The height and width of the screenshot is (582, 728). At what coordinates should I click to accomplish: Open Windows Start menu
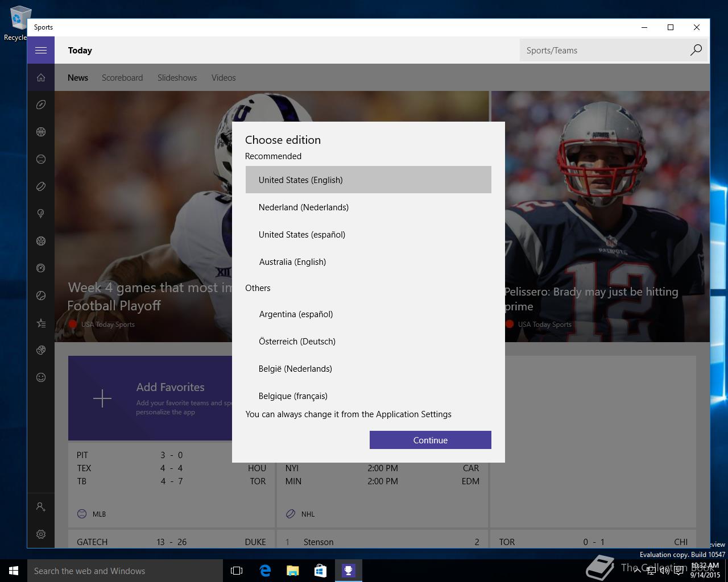click(14, 571)
